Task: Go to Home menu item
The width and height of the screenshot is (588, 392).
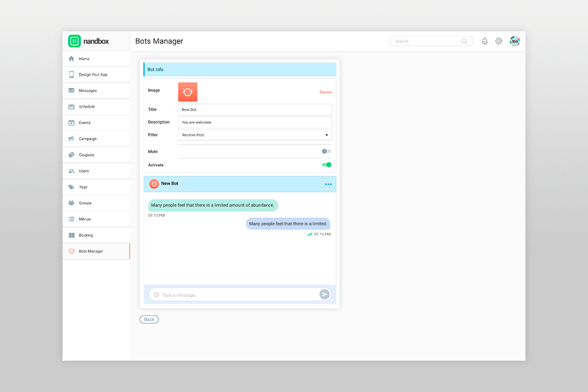Action: (x=96, y=59)
